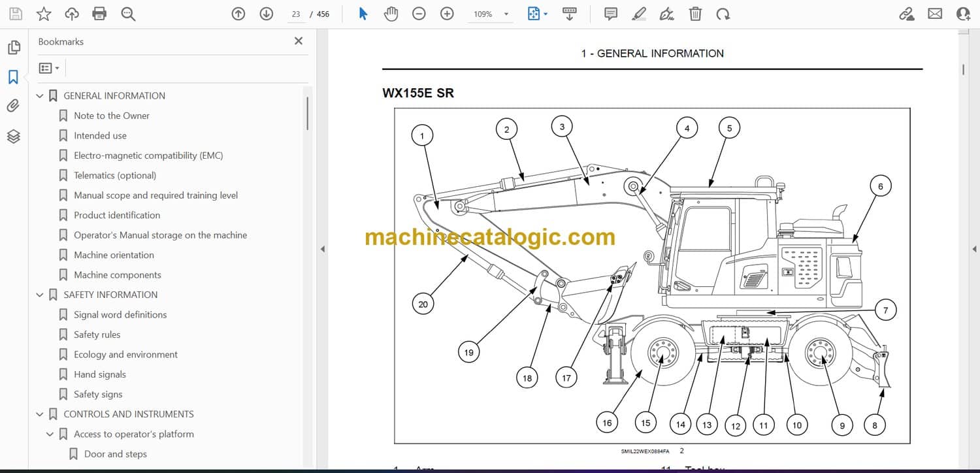Jump to Hand signals bookmark
This screenshot has width=980, height=473.
pos(100,374)
